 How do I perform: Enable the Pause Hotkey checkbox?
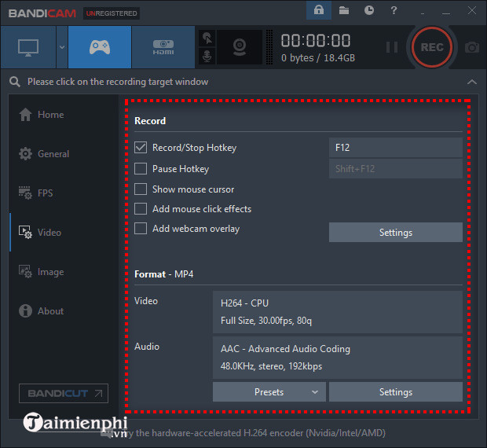(141, 169)
